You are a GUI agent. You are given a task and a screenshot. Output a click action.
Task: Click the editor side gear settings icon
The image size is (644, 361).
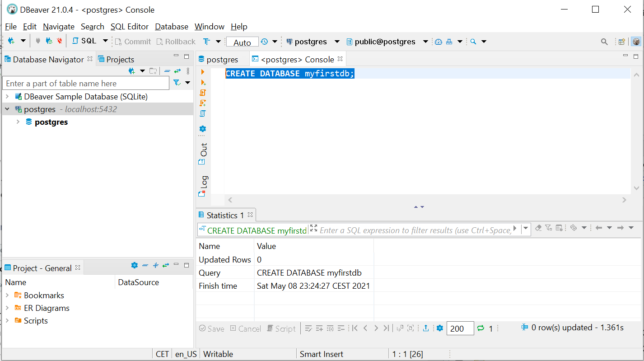click(x=203, y=129)
